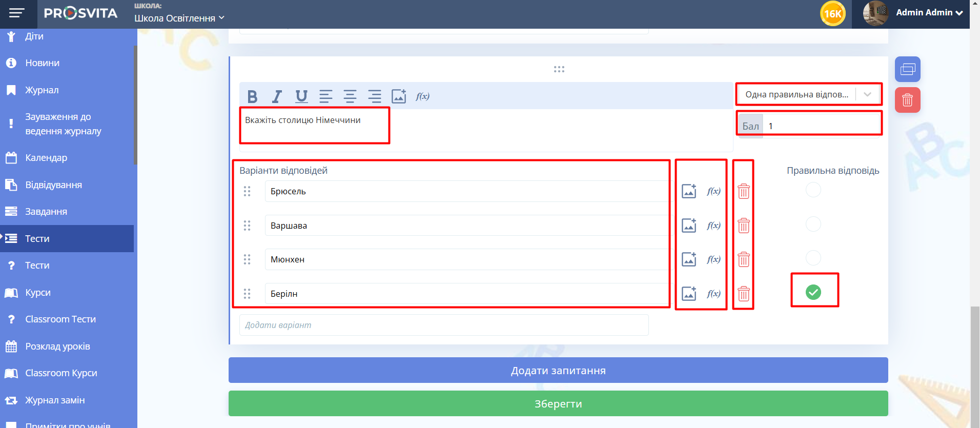The image size is (980, 428).
Task: Toggle the green checkmark for Берілн
Action: coord(813,292)
